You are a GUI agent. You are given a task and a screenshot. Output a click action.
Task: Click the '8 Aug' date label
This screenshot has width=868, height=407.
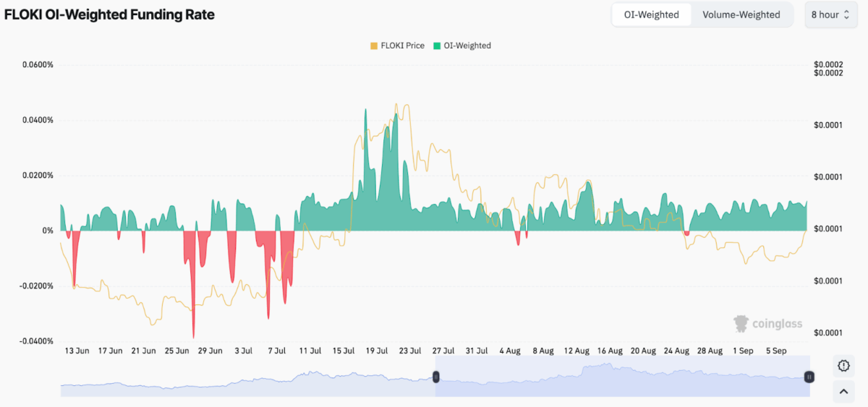pos(543,351)
